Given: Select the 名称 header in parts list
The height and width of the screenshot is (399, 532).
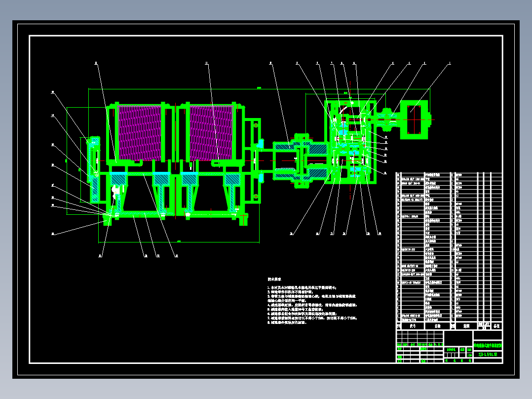Looking at the screenshot, I should click(438, 326).
